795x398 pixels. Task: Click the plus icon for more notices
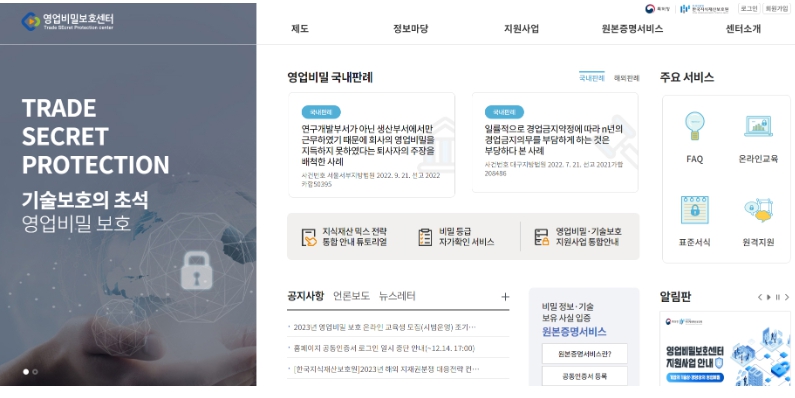coord(505,297)
